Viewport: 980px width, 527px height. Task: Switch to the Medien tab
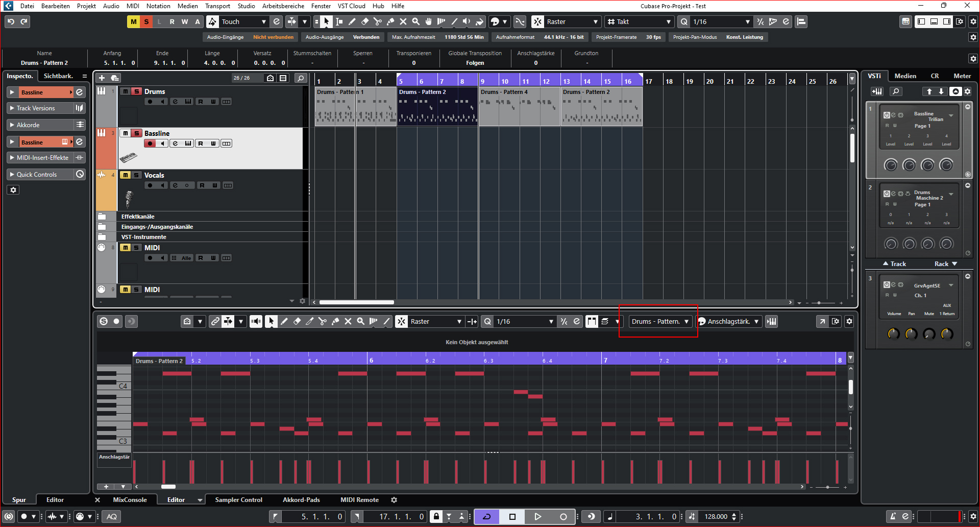905,76
